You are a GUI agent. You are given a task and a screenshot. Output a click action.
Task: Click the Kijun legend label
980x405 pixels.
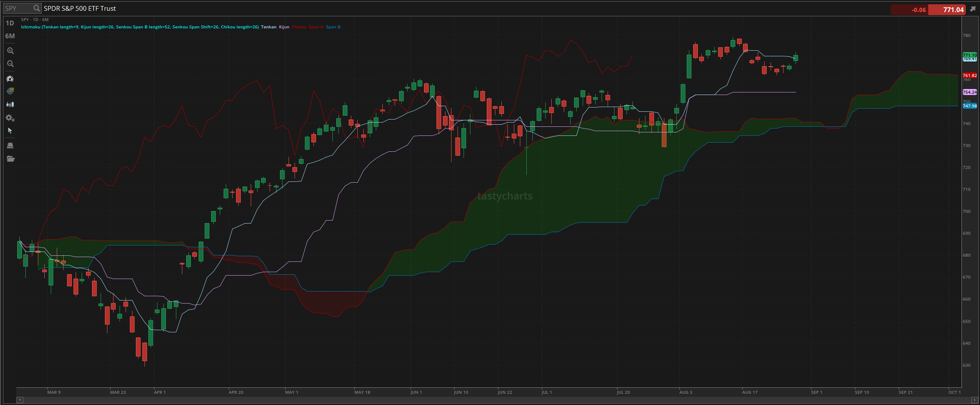[x=284, y=27]
